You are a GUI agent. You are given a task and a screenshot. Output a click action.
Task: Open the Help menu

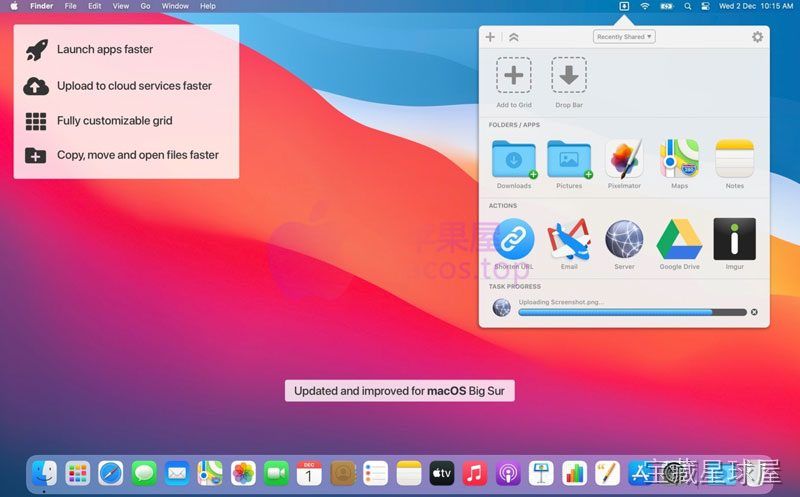click(x=208, y=6)
